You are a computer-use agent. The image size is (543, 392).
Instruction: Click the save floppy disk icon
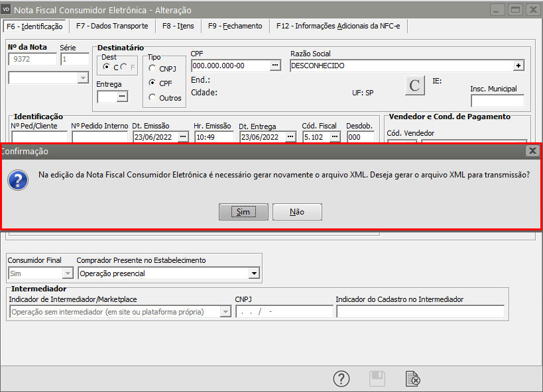(377, 379)
